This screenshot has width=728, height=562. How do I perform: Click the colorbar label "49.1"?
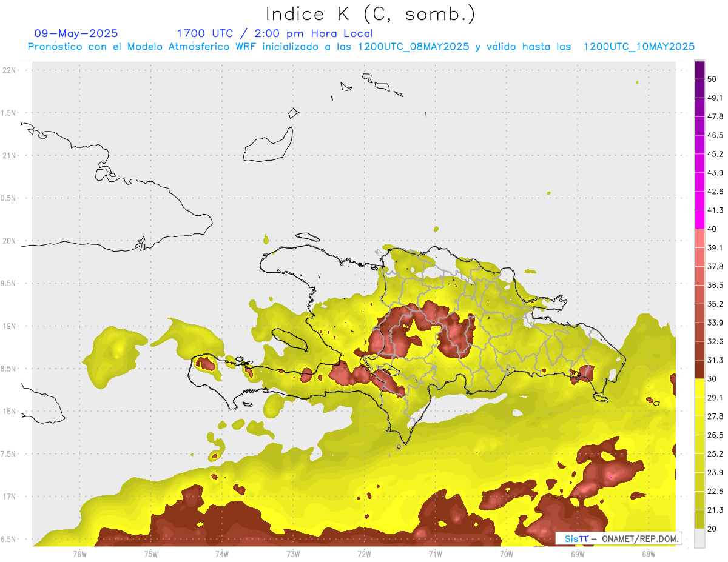pyautogui.click(x=715, y=98)
